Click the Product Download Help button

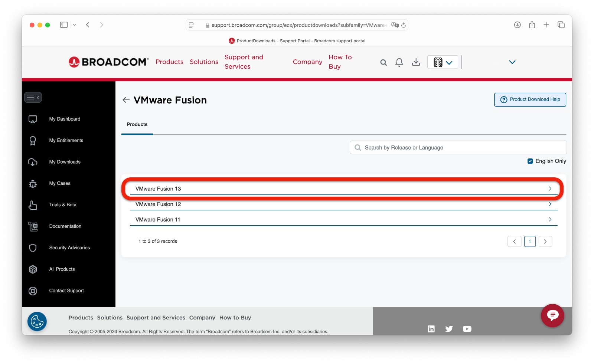pyautogui.click(x=530, y=99)
